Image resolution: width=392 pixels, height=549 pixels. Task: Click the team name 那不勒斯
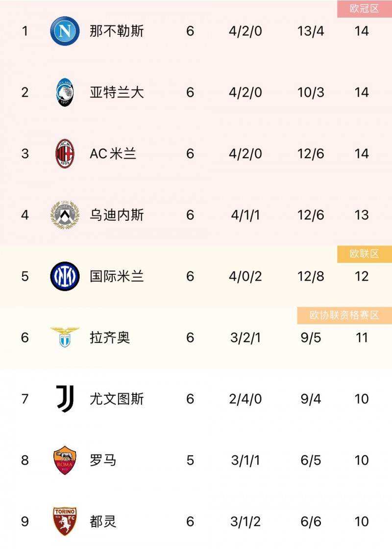117,30
